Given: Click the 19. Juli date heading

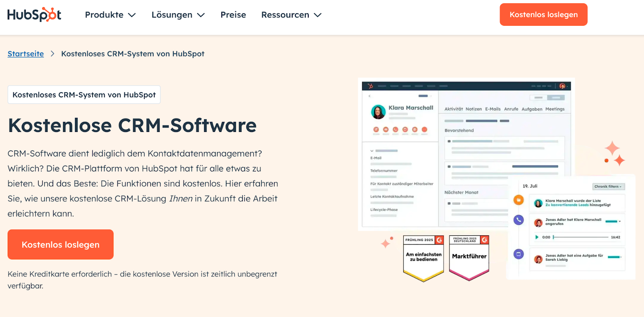Looking at the screenshot, I should [x=530, y=186].
